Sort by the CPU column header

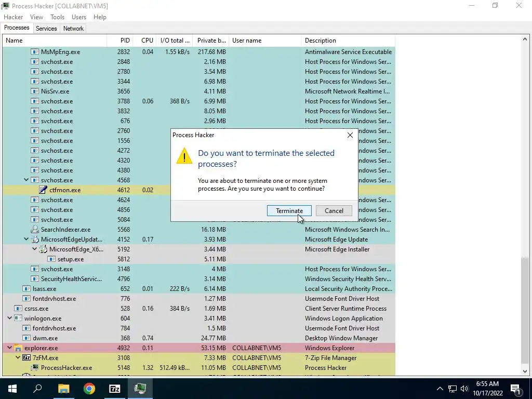click(145, 41)
